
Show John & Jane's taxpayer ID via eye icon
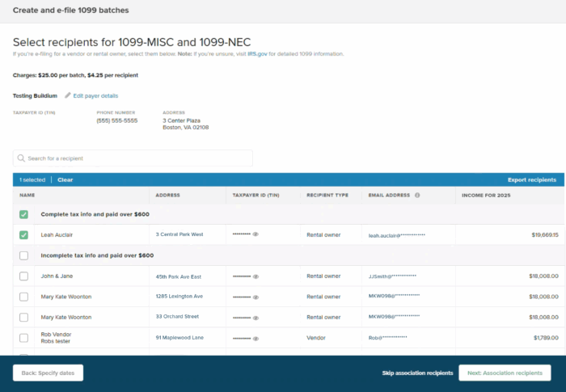pos(256,276)
